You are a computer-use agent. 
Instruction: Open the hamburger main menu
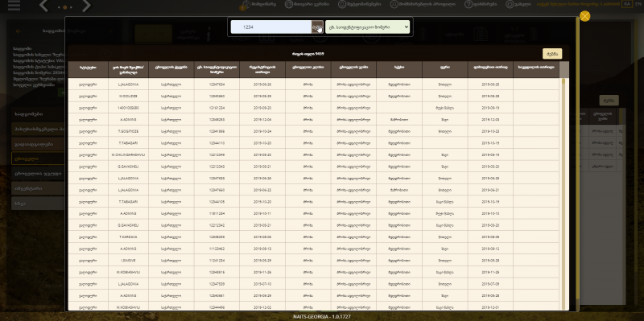tap(14, 5)
